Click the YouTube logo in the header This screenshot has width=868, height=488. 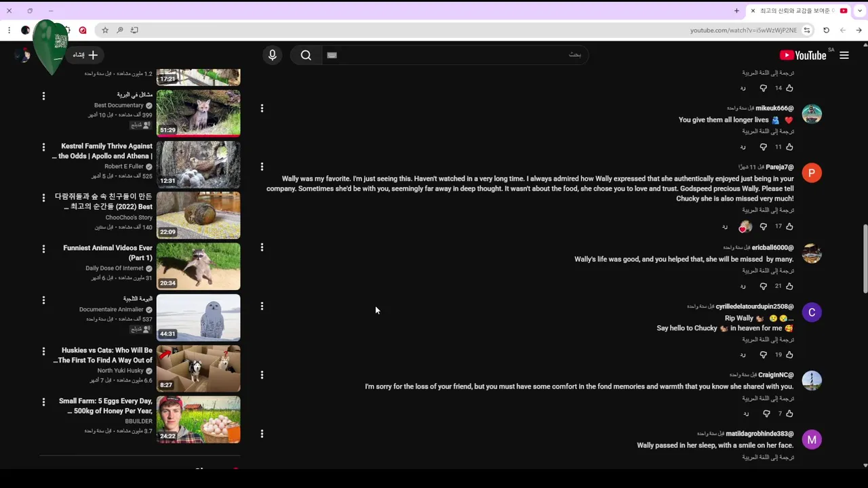click(803, 56)
